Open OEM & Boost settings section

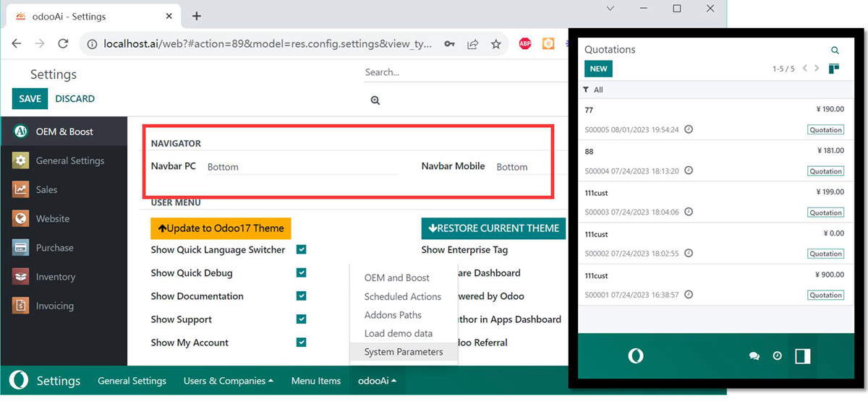(x=64, y=131)
